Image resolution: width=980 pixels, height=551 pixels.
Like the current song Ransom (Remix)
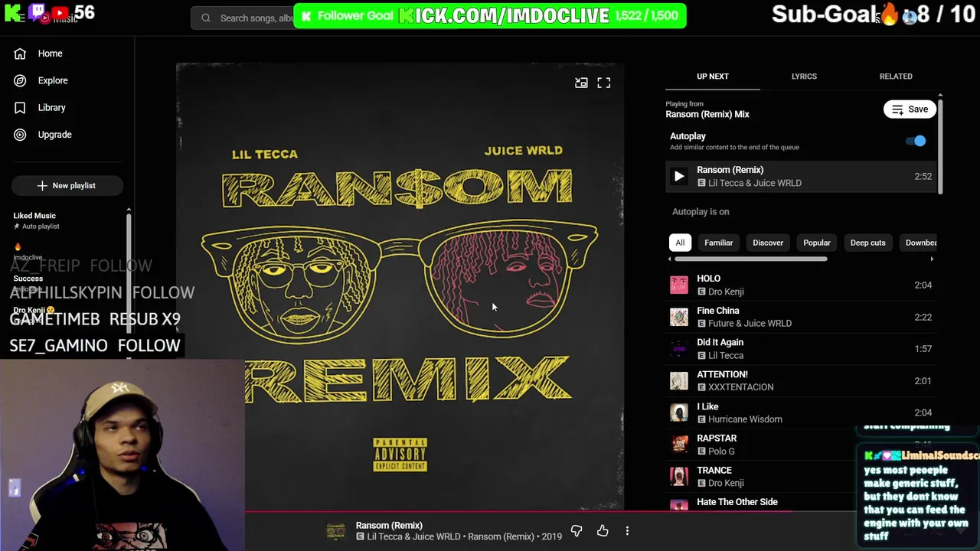click(x=603, y=530)
